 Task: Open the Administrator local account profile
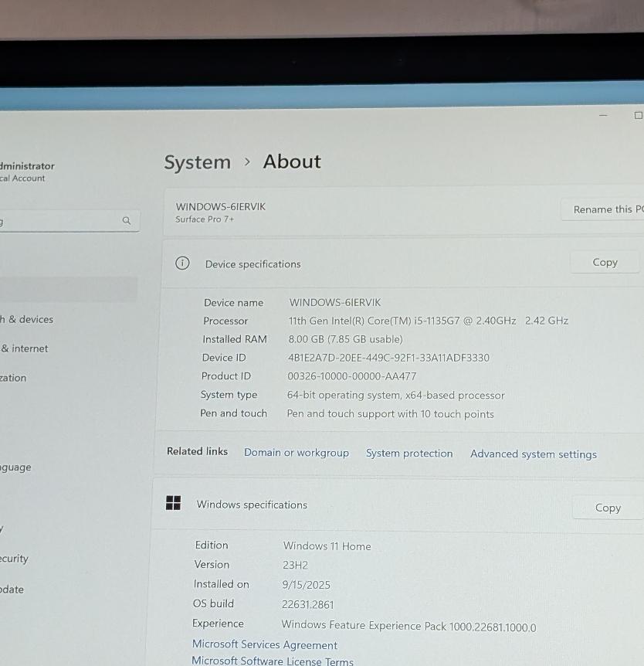tap(27, 172)
